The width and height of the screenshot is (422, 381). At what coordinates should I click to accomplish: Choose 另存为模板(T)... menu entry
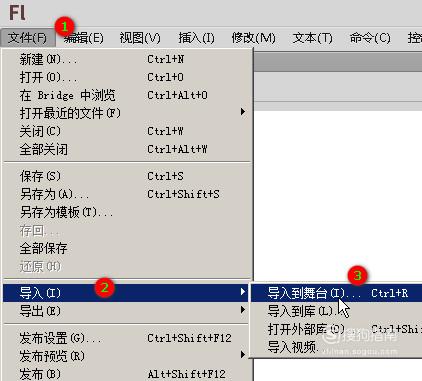(127, 212)
